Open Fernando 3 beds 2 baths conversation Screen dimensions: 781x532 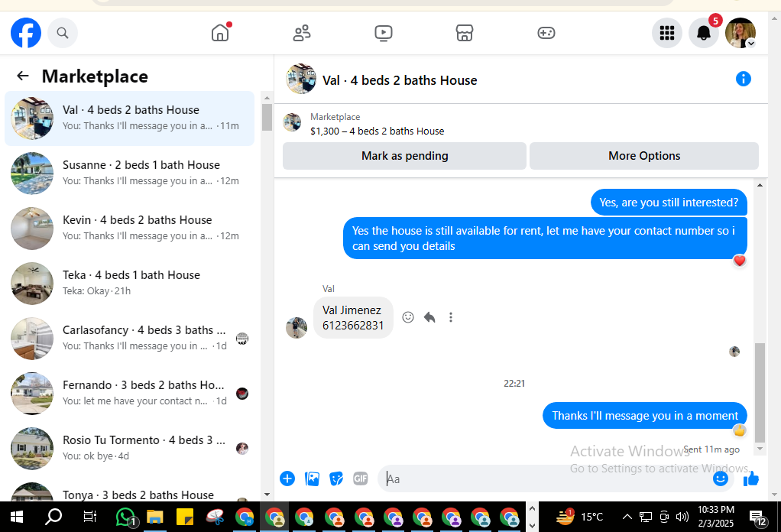click(129, 393)
